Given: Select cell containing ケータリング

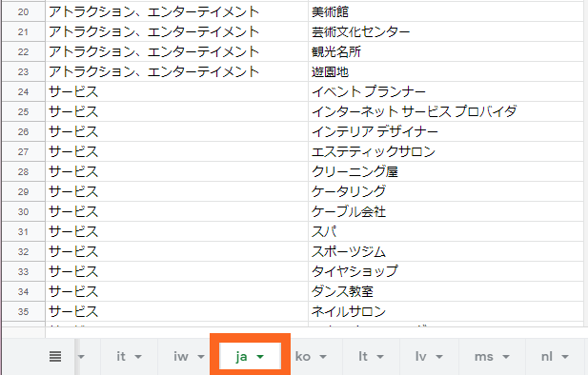Looking at the screenshot, I should (446, 191).
